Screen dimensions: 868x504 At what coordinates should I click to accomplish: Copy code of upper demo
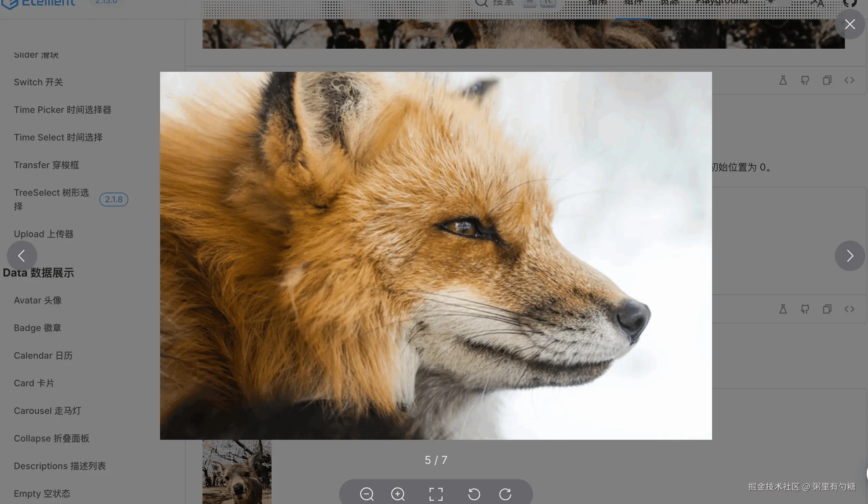(827, 80)
